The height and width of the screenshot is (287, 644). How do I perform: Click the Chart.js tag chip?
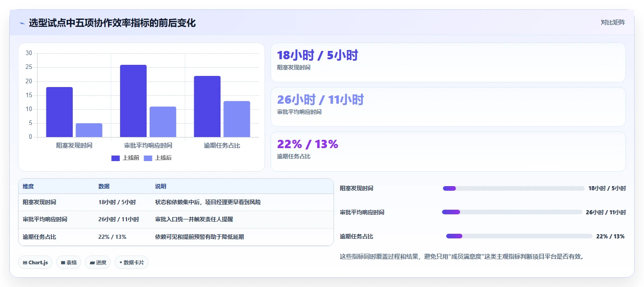(35, 262)
